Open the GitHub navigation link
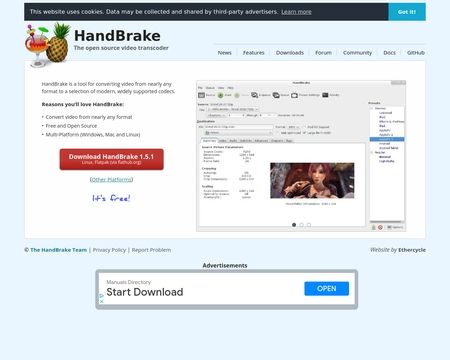The image size is (450, 360). point(416,53)
